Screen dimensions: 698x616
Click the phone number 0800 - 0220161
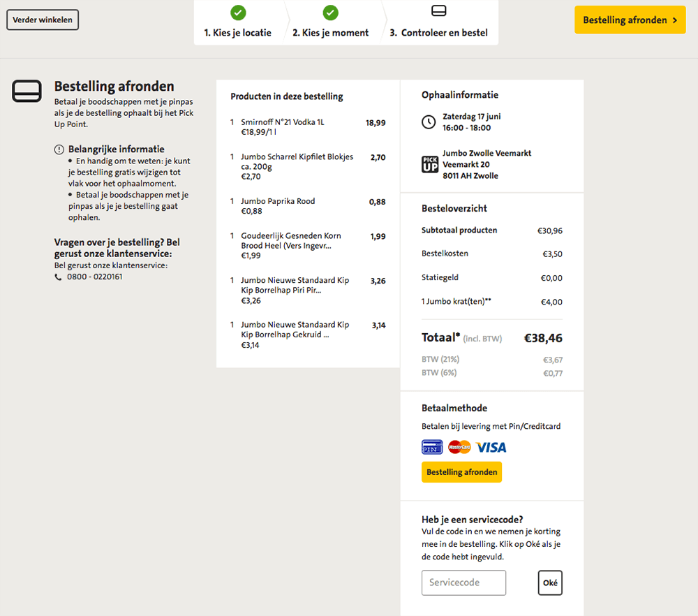[x=95, y=277]
